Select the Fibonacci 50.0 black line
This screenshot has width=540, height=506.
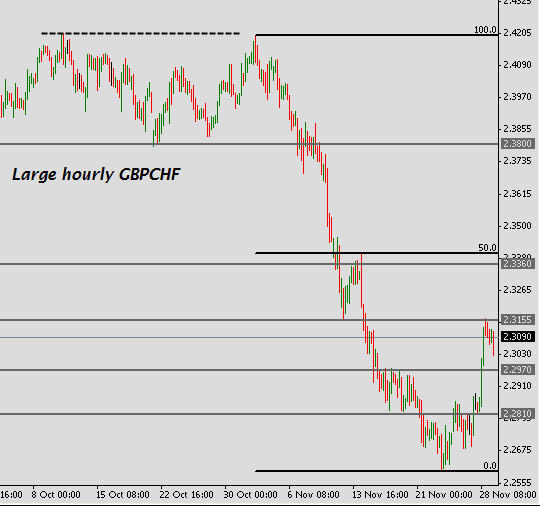[x=376, y=253]
